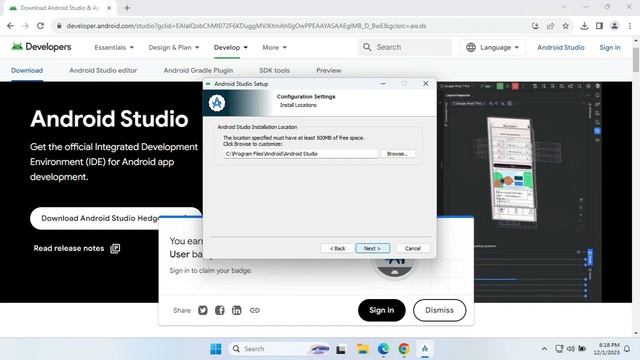Switch to the Android Studio editor tab
This screenshot has height=360, width=640.
(x=103, y=70)
